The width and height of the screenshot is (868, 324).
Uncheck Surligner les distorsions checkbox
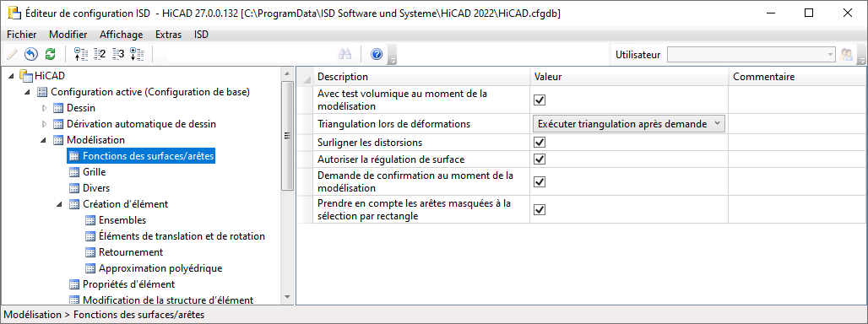point(540,142)
